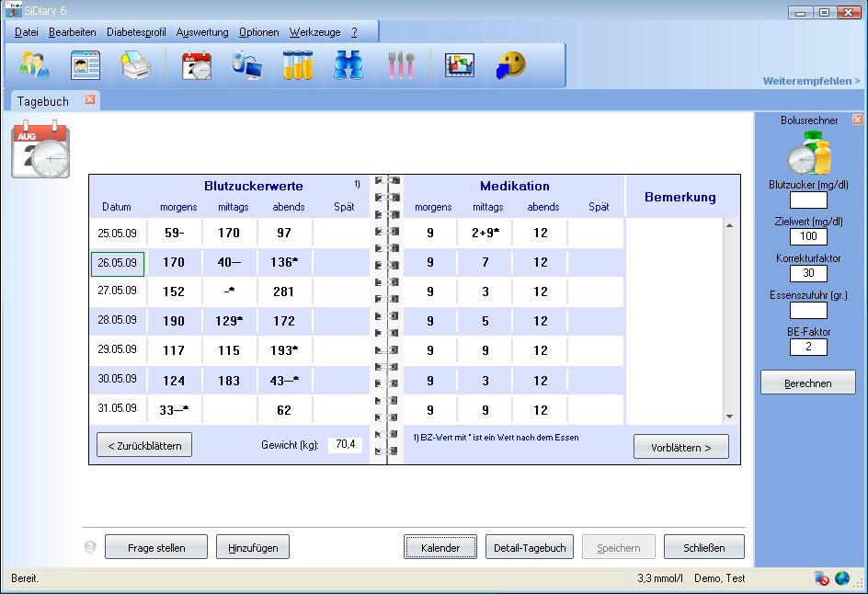
Task: Open the test tubes lab icon
Action: click(x=297, y=65)
